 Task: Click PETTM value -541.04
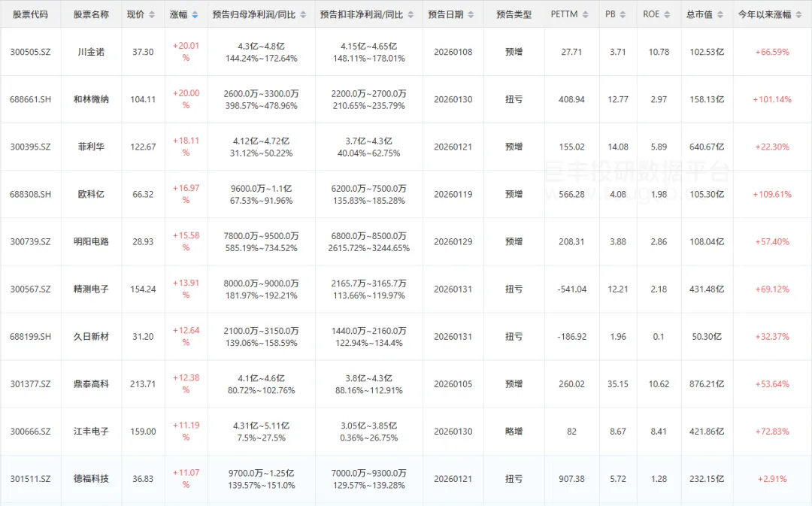tap(571, 289)
